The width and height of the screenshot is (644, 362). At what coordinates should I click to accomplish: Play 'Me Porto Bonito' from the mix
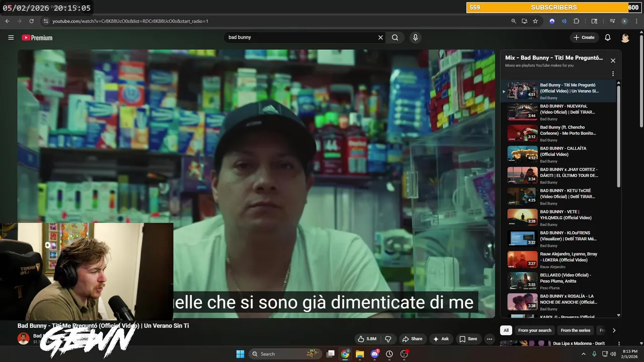pyautogui.click(x=558, y=133)
